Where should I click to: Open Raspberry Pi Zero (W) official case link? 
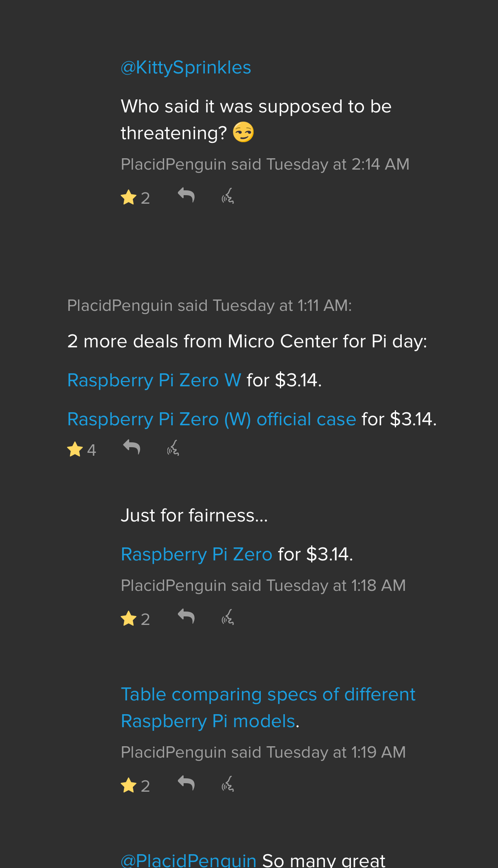pyautogui.click(x=211, y=419)
